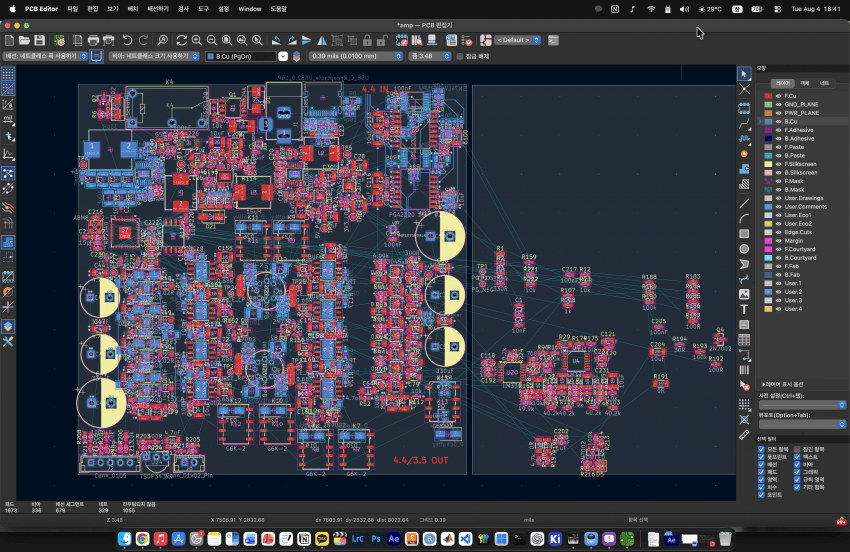Screen dimensions: 850x552
Task: Uncheck the 텍스트 selection filter checkbox
Action: 797,457
